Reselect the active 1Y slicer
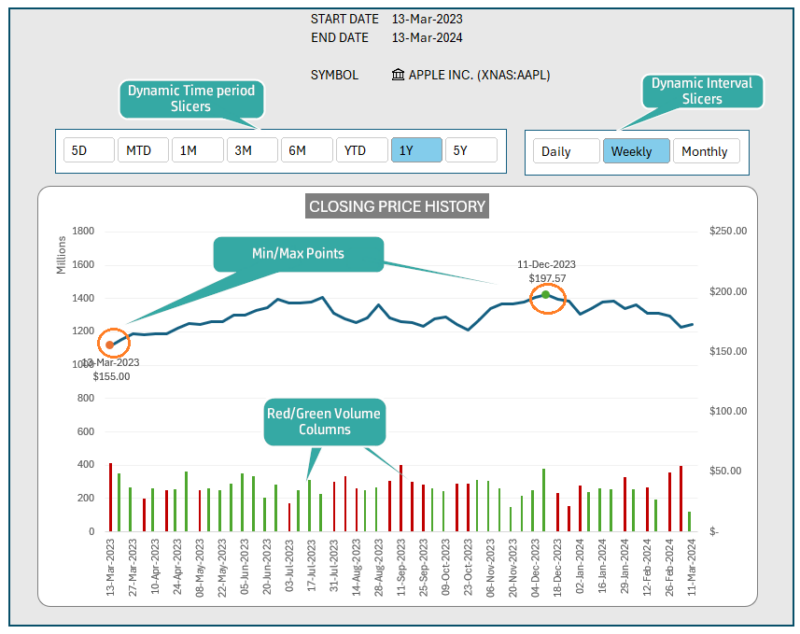This screenshot has height=634, width=800. 416,150
